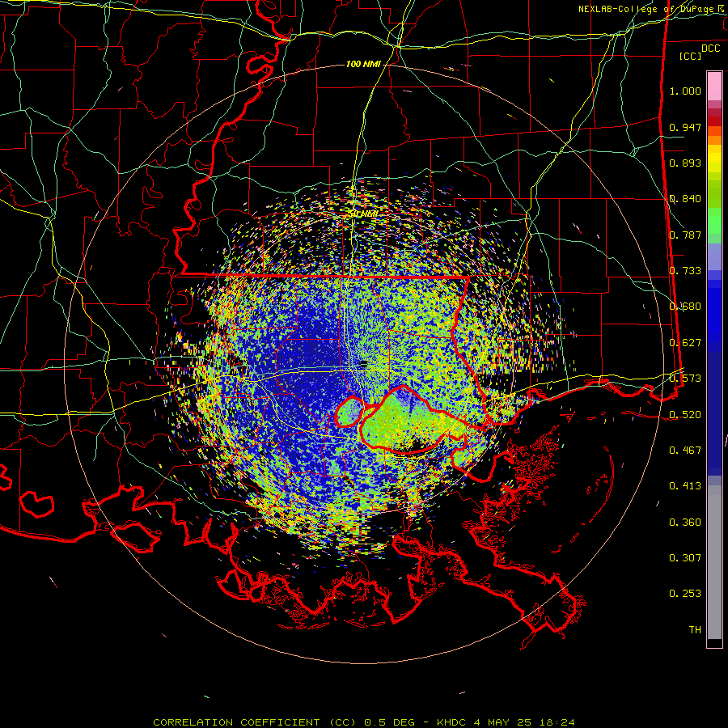Click the 4 MAY 25 date text

[504, 722]
